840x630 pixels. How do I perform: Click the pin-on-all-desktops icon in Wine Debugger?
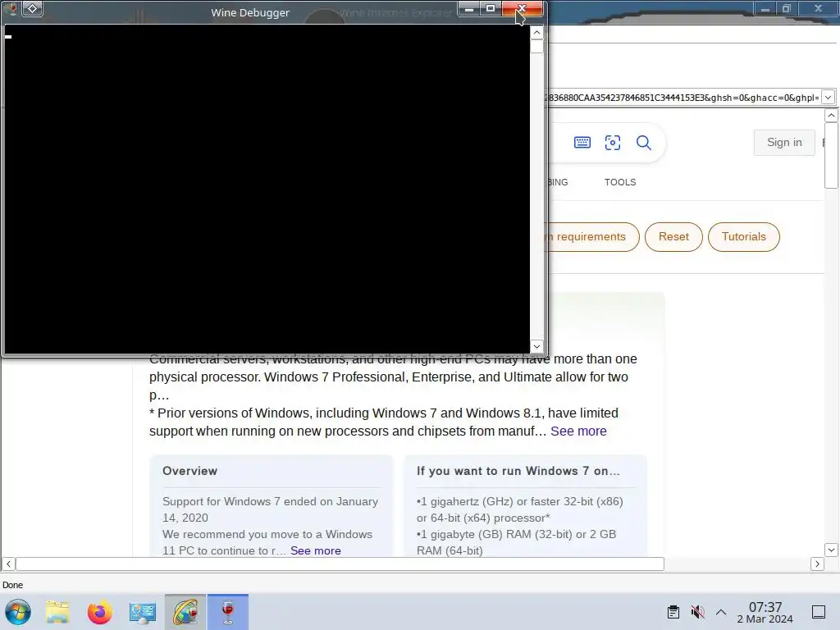click(32, 8)
